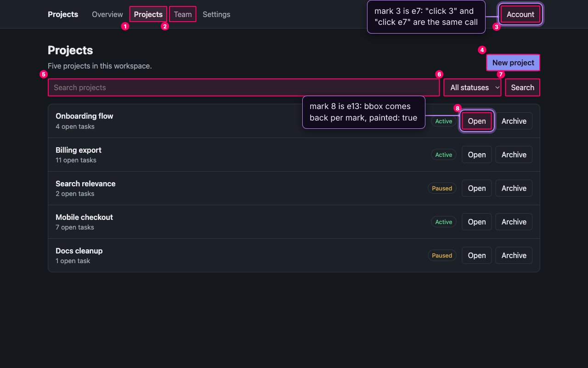Select the Onboarding flow project name

point(85,116)
